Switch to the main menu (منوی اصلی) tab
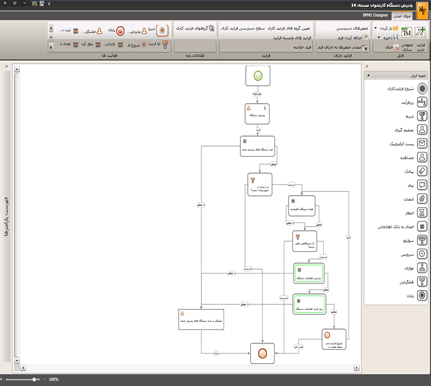 pyautogui.click(x=402, y=16)
